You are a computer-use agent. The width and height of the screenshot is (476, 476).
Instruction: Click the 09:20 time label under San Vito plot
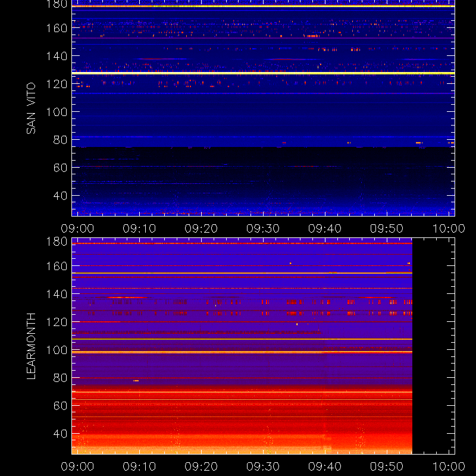click(201, 228)
